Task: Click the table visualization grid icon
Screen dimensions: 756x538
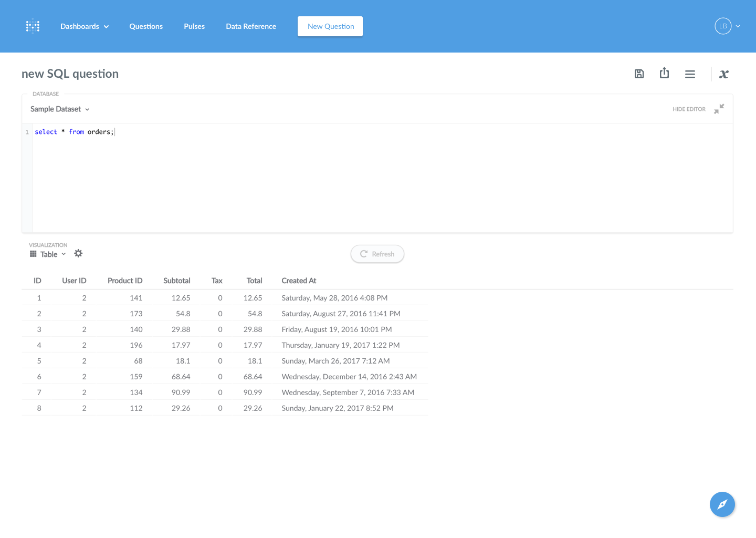Action: tap(32, 254)
